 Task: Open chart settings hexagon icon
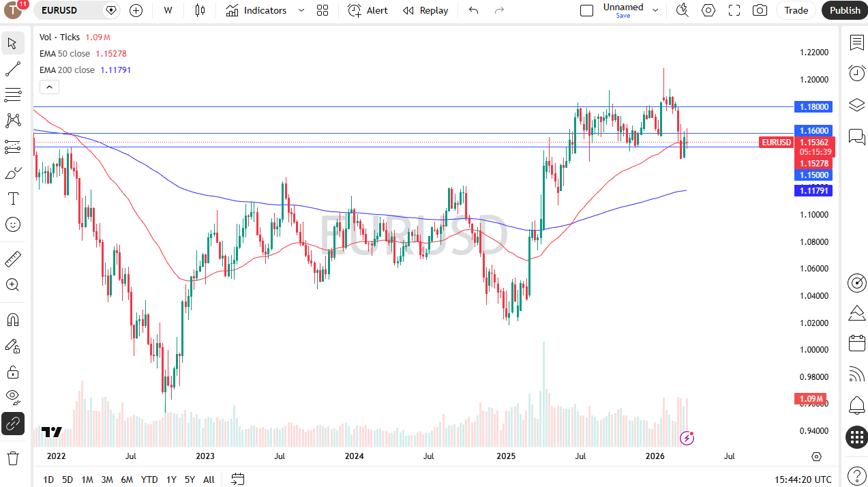pos(708,10)
